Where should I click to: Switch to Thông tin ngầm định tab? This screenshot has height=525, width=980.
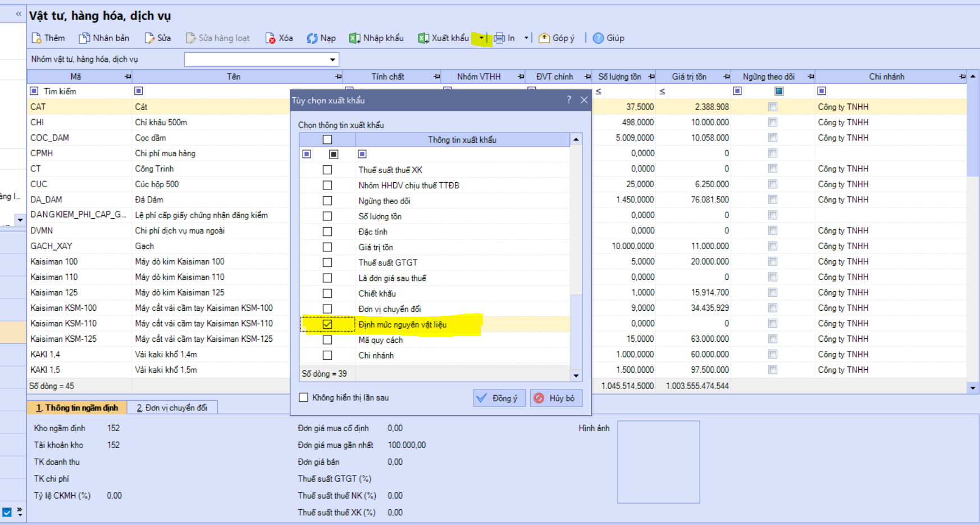(x=77, y=408)
